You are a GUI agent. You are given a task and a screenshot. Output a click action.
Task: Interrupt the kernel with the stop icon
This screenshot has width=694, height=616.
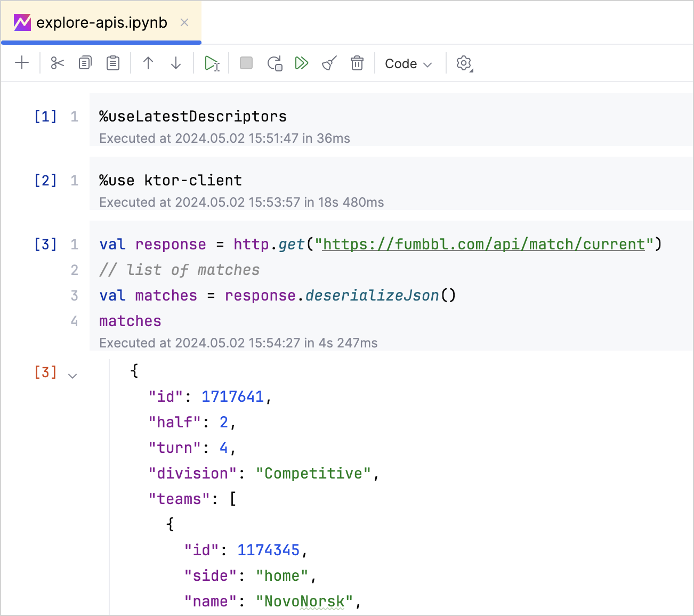(246, 63)
